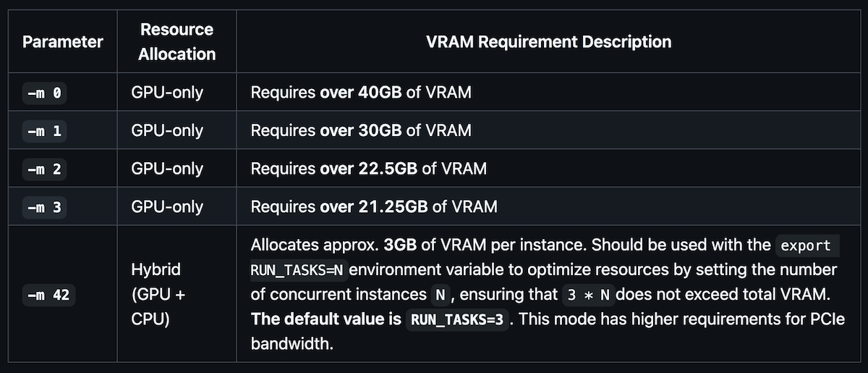Click the -m 42 parameter code
Image resolution: width=868 pixels, height=373 pixels.
click(48, 295)
